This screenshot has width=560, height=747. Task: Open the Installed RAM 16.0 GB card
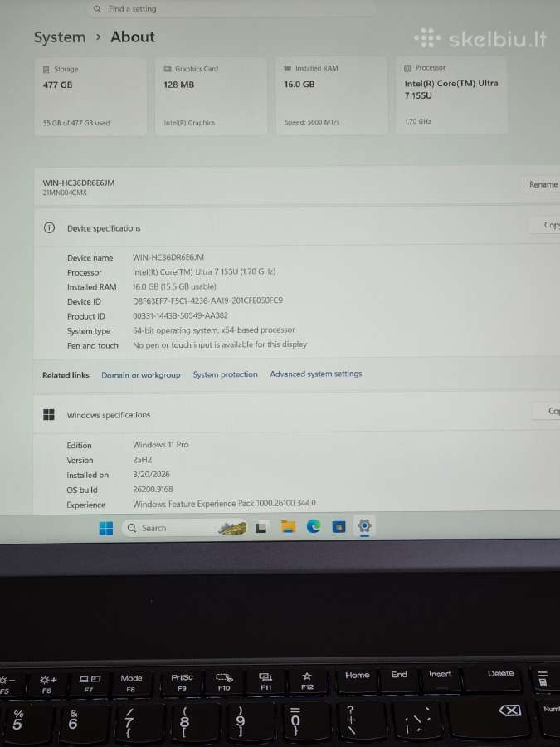(x=331, y=95)
